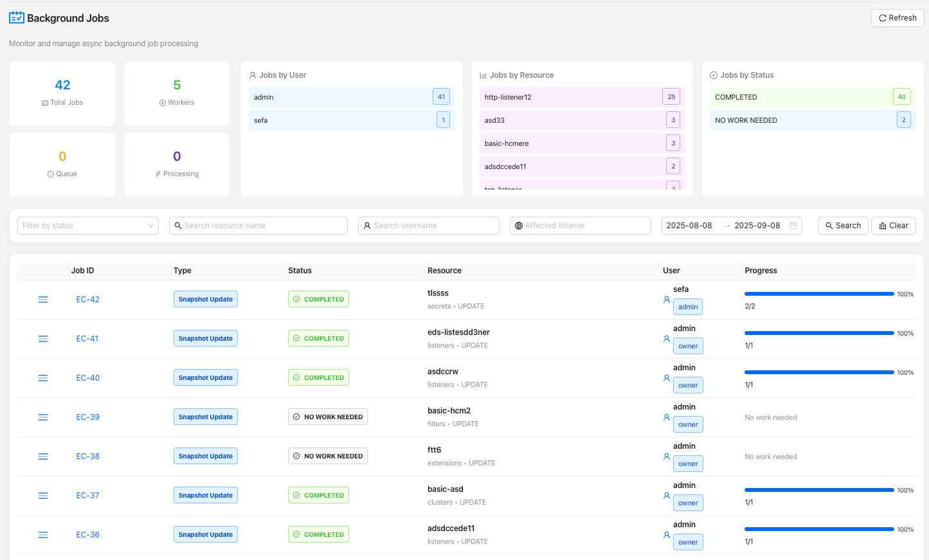This screenshot has width=929, height=560.
Task: Open the end date 2025-09-08 picker
Action: click(757, 226)
